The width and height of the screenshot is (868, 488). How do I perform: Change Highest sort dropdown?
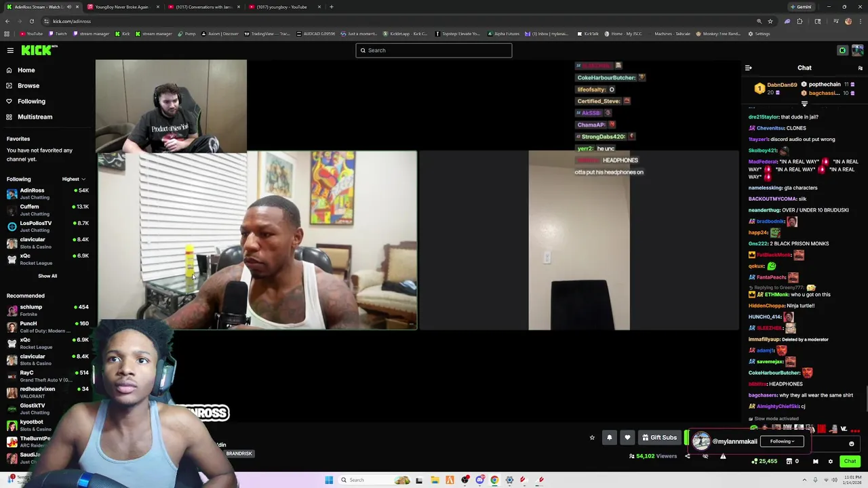[73, 179]
